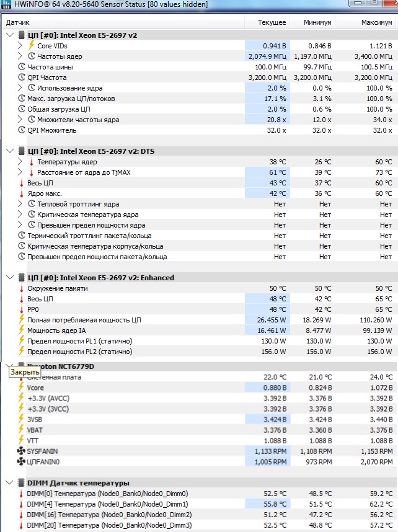Click the clock icon of QPI Частота
The image size is (398, 532).
[x=21, y=78]
